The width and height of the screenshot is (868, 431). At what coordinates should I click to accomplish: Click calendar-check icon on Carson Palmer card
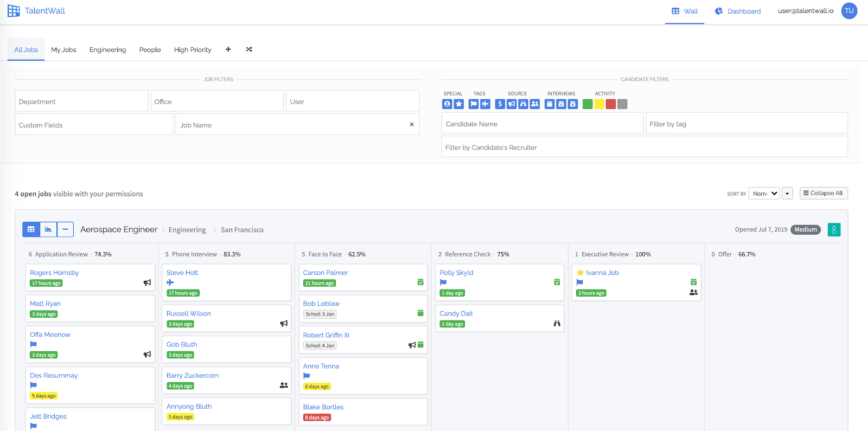pos(420,282)
